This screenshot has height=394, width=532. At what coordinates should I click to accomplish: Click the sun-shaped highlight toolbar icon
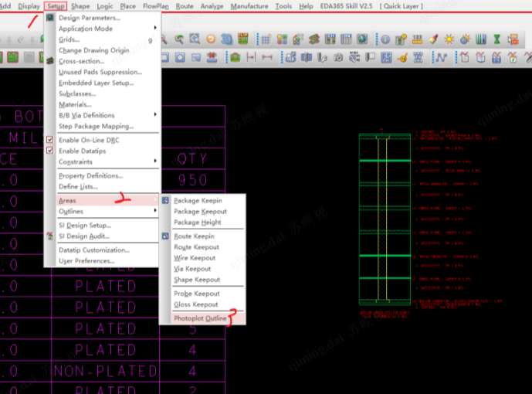coord(450,39)
